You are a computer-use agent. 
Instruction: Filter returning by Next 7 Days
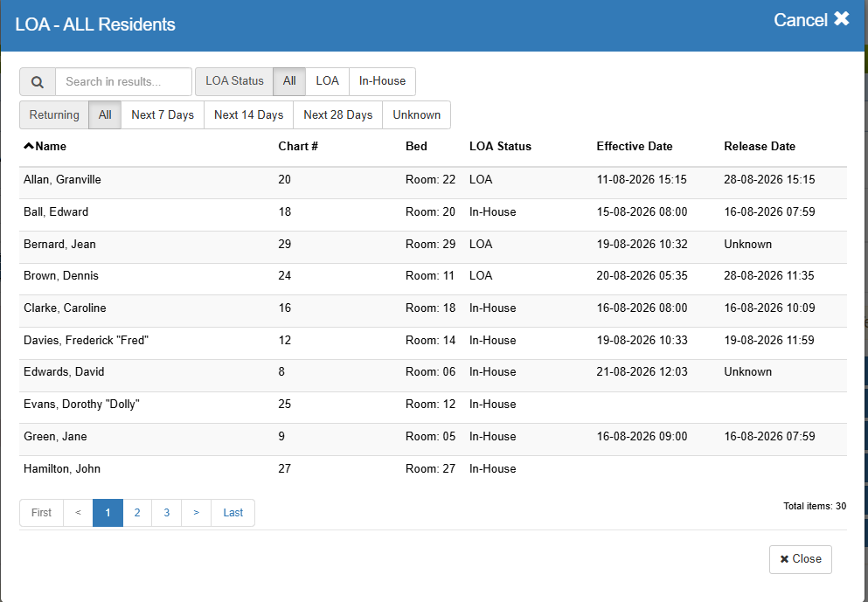pos(163,115)
